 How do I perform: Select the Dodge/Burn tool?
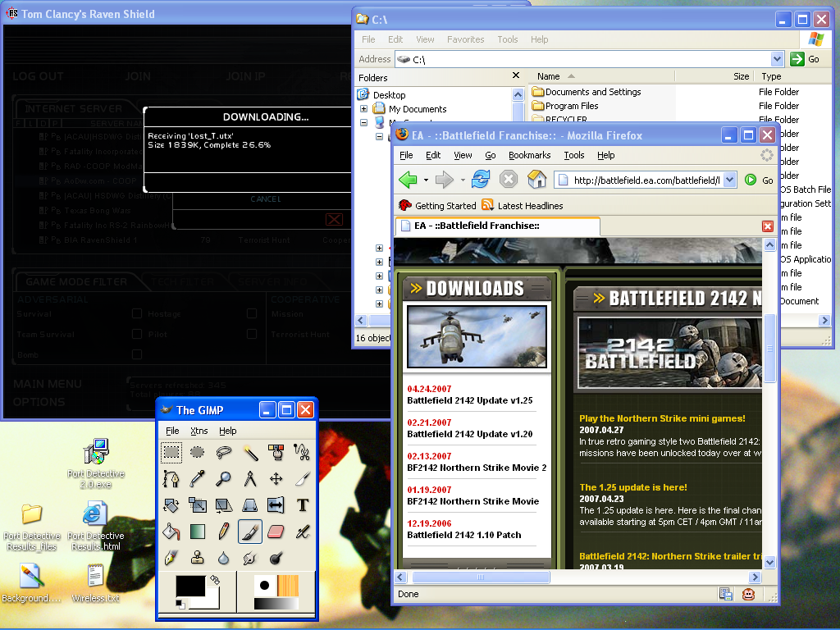(276, 558)
